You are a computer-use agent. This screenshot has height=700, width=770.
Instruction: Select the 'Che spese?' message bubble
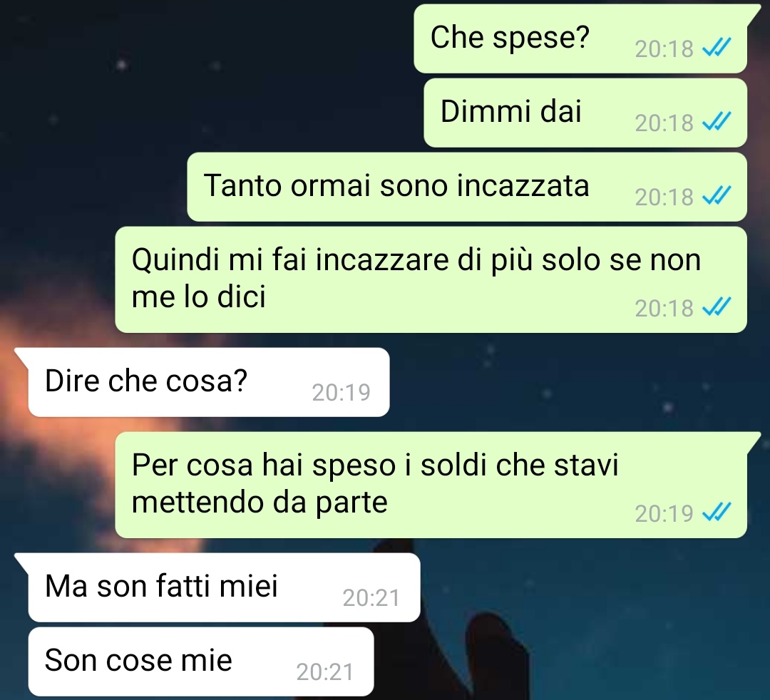pos(580,38)
